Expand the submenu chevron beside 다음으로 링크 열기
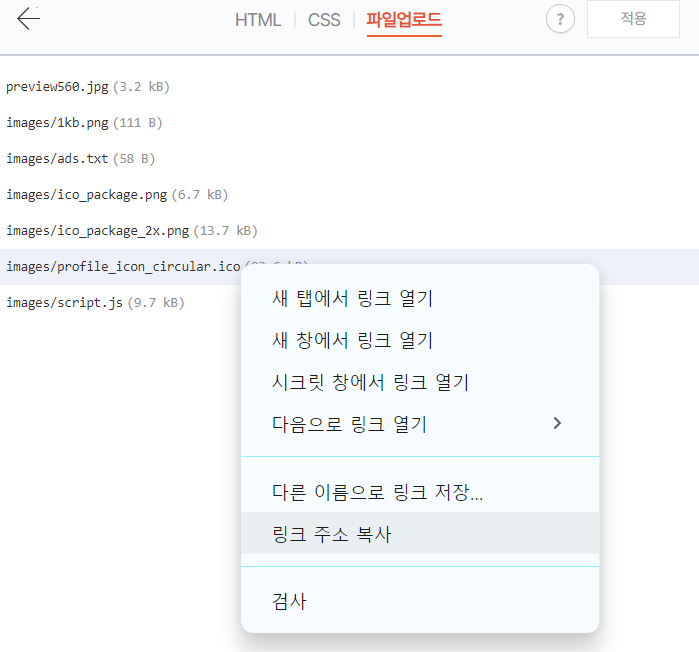 click(x=557, y=423)
